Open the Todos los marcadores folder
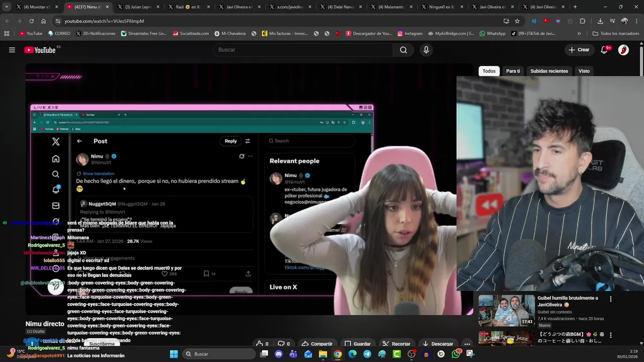The image size is (644, 362). [616, 34]
